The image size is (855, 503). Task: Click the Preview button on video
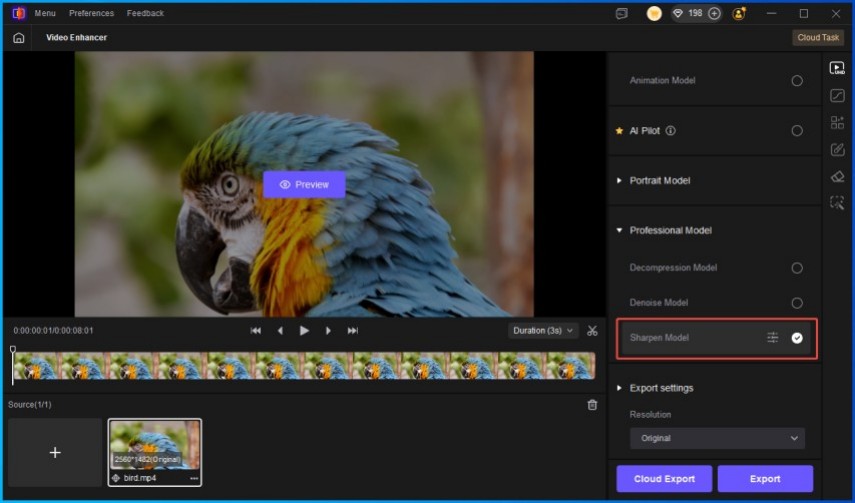pyautogui.click(x=304, y=184)
